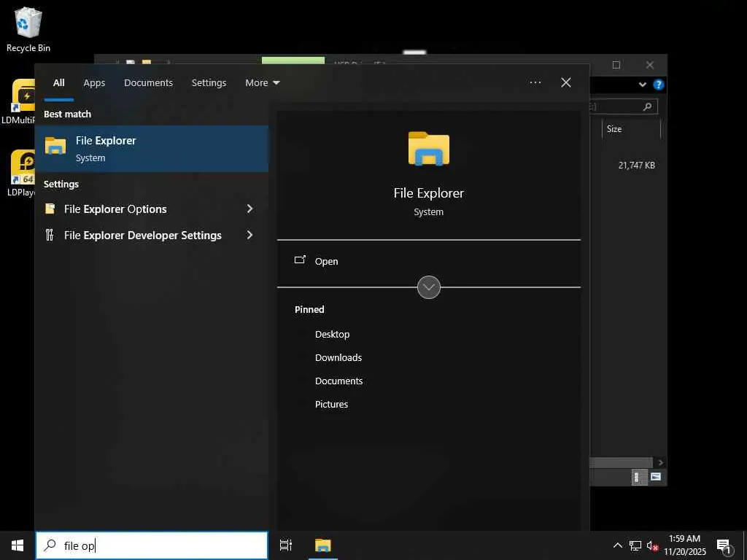Click the Windows Start button
747x560 pixels.
(18, 545)
